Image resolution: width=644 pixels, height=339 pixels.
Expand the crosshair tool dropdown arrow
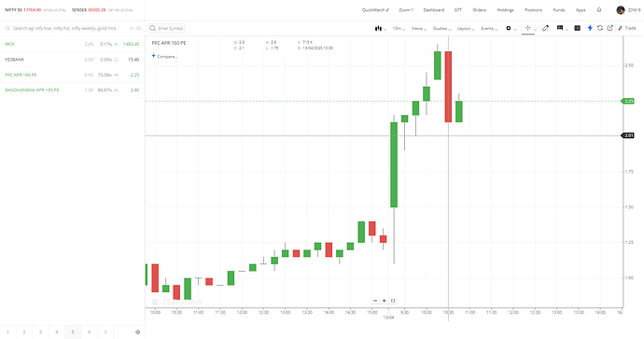[535, 29]
